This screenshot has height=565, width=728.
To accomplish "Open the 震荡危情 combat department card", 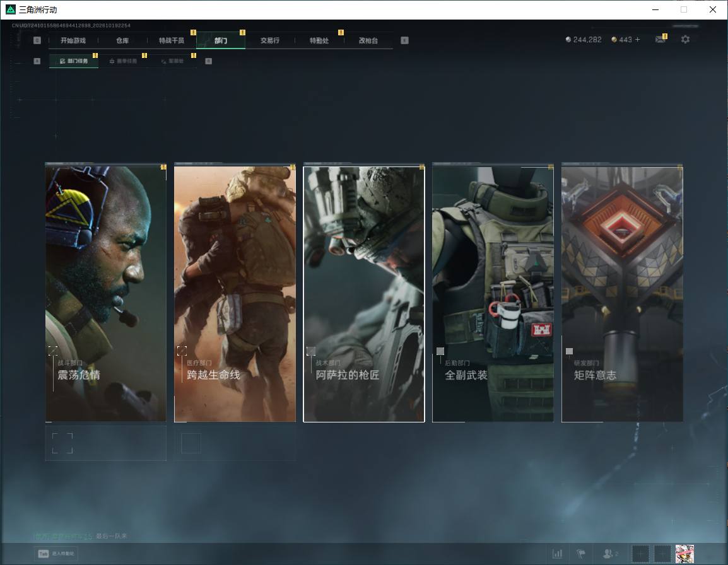I will [106, 293].
